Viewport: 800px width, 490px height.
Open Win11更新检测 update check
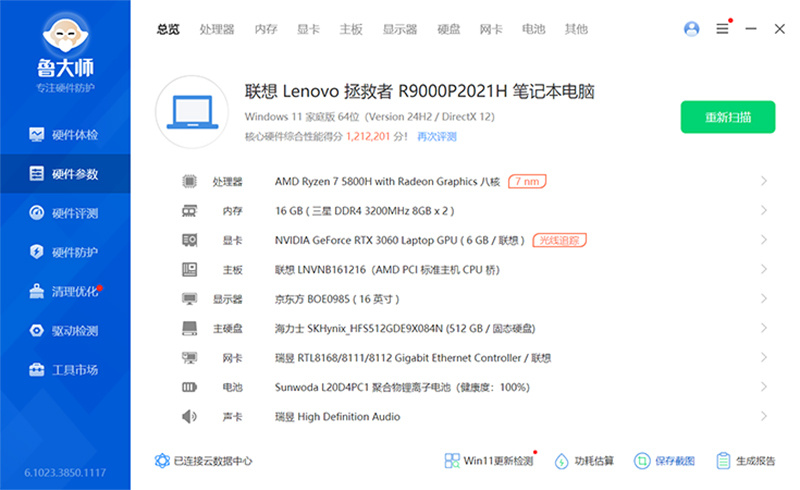coord(489,461)
